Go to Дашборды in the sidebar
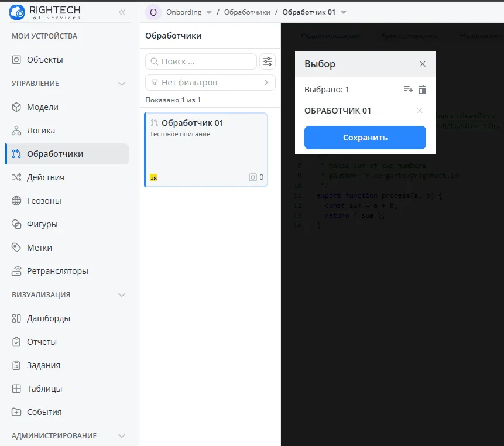504x446 pixels. tap(49, 318)
